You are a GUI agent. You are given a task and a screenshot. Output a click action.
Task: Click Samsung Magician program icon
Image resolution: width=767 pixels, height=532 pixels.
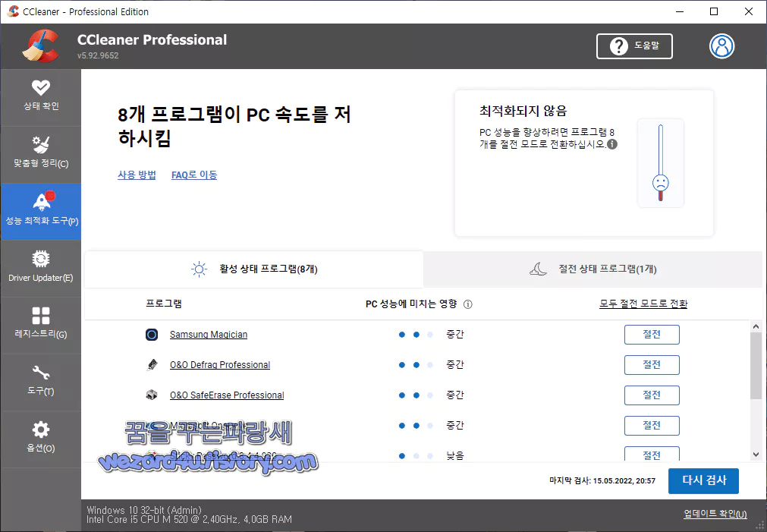pyautogui.click(x=152, y=335)
